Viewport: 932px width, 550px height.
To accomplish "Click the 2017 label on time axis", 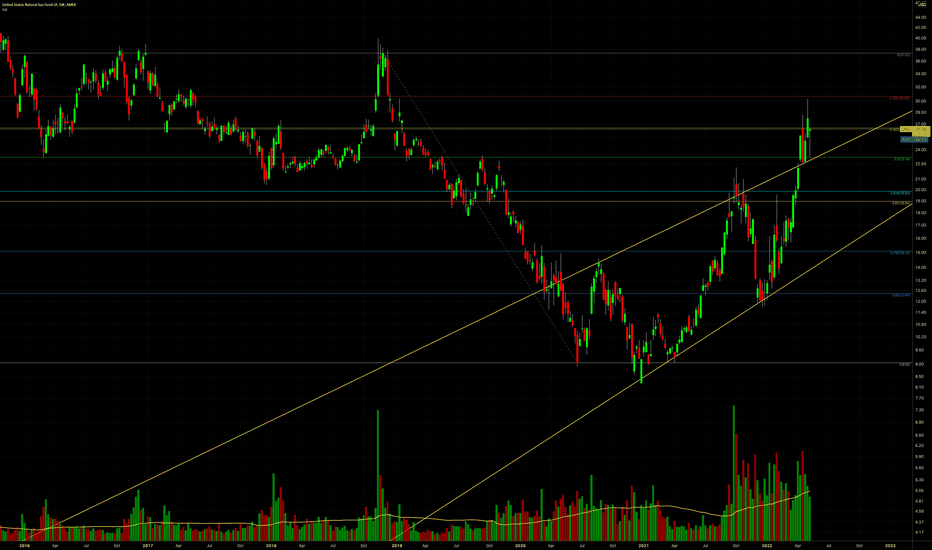I will point(147,545).
